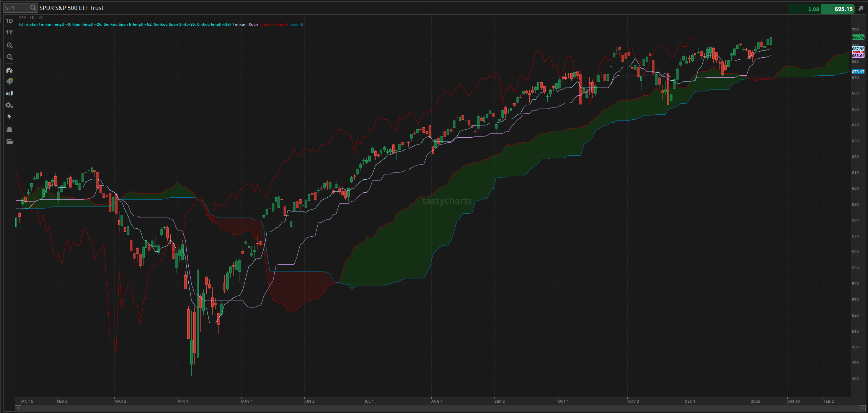This screenshot has height=413, width=868.
Task: Open the 1D aggregation period selector
Action: 9,21
